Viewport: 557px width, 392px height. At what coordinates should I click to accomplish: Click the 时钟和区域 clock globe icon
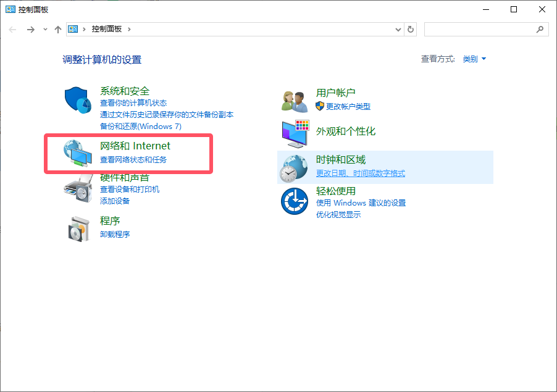click(x=295, y=167)
